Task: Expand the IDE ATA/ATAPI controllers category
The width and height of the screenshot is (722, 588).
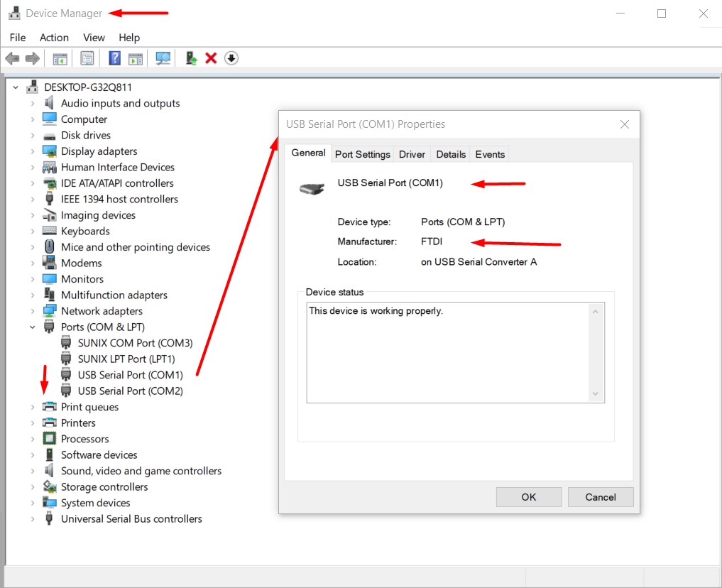Action: (32, 183)
